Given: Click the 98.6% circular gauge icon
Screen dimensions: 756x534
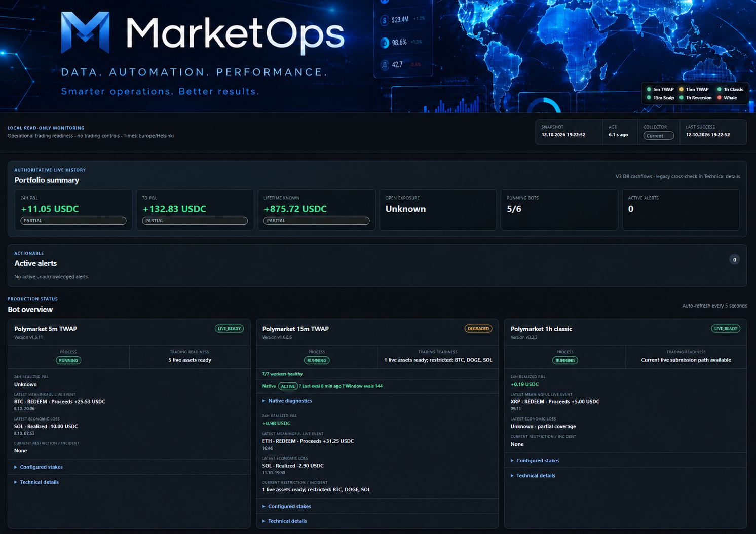Looking at the screenshot, I should 385,43.
